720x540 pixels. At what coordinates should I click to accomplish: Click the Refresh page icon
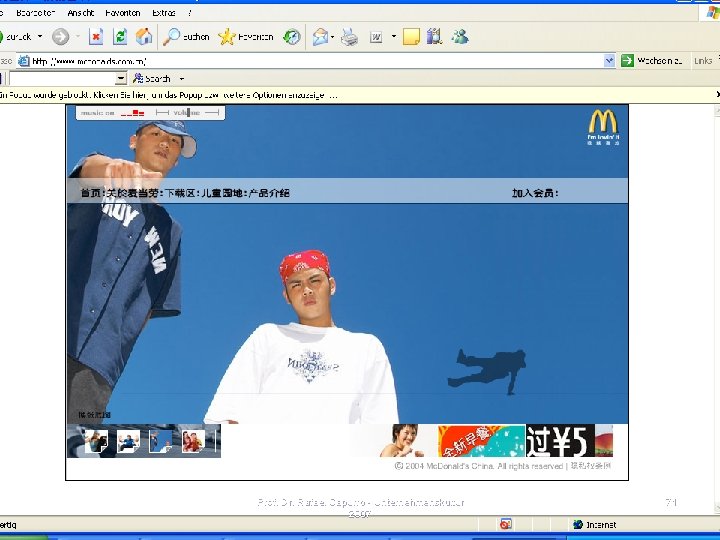tap(120, 37)
